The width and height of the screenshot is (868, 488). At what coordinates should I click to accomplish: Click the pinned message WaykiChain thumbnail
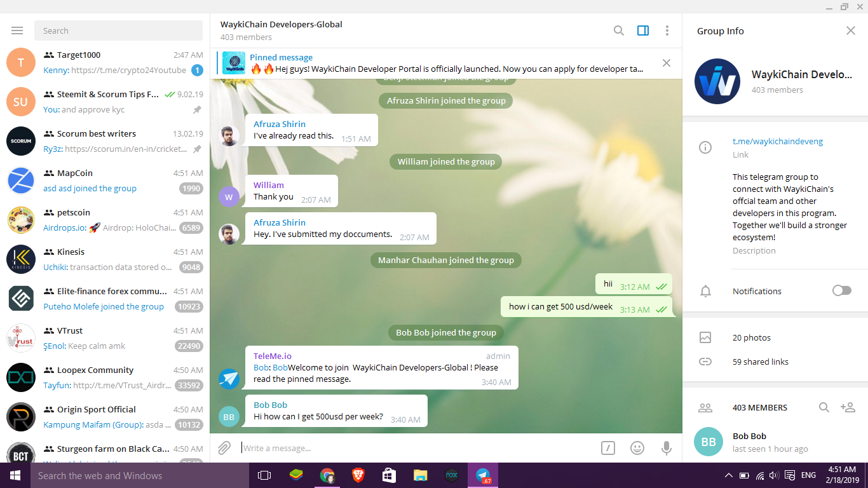(x=234, y=63)
